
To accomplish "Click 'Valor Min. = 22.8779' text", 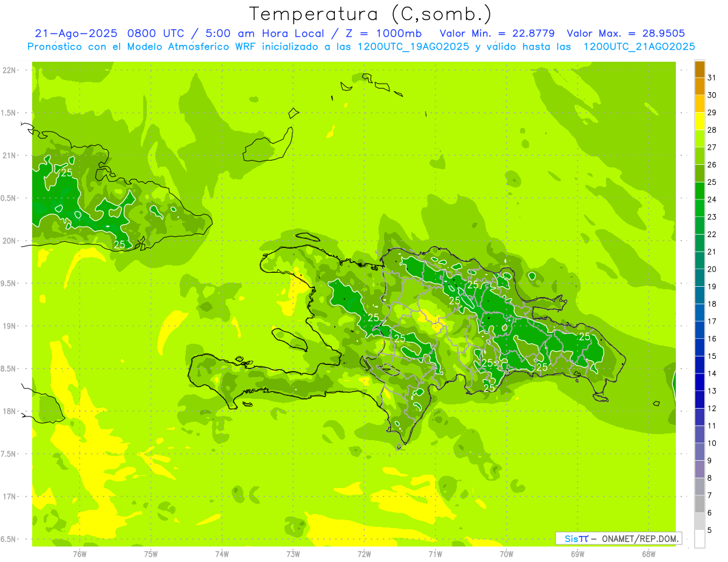I will tap(497, 33).
